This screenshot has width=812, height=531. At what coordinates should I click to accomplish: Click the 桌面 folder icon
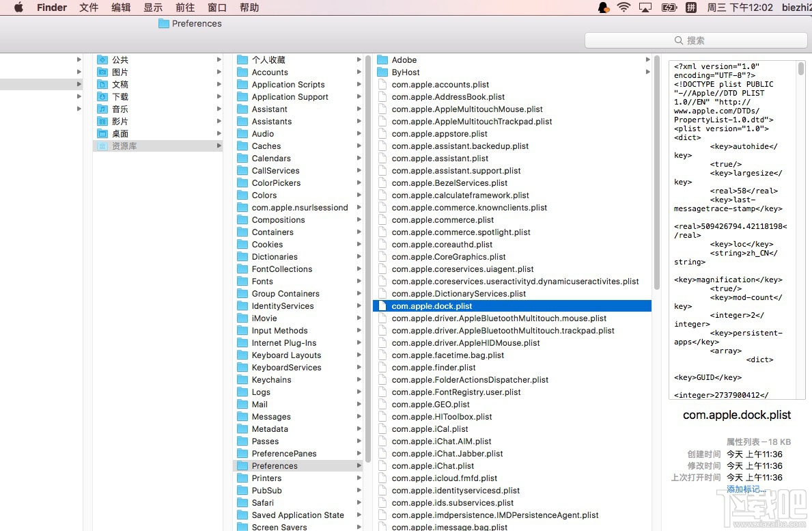(102, 134)
